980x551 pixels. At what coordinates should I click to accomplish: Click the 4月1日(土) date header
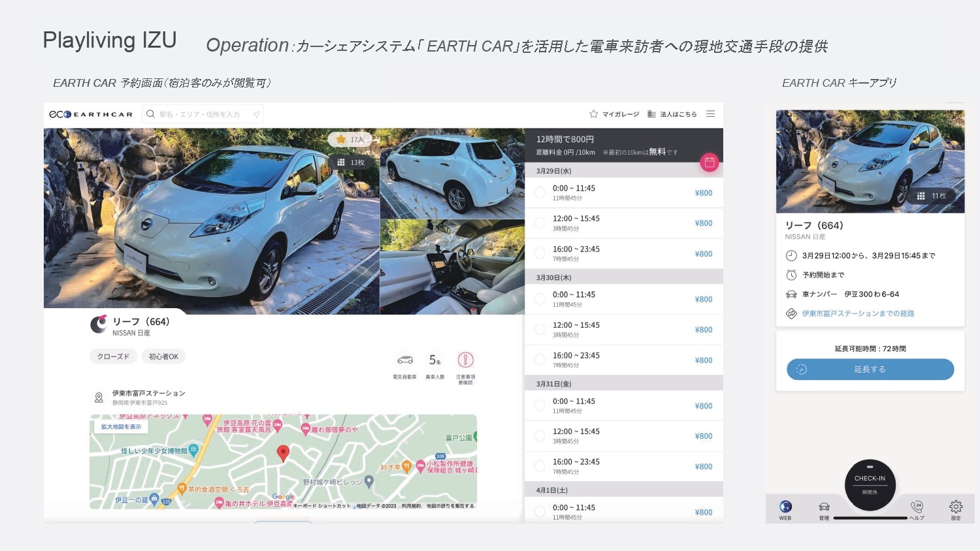624,490
